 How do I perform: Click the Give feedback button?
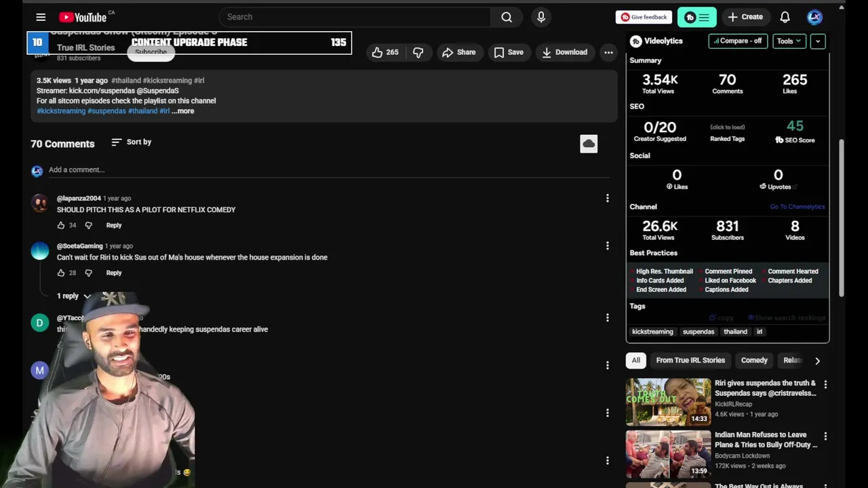coord(644,17)
